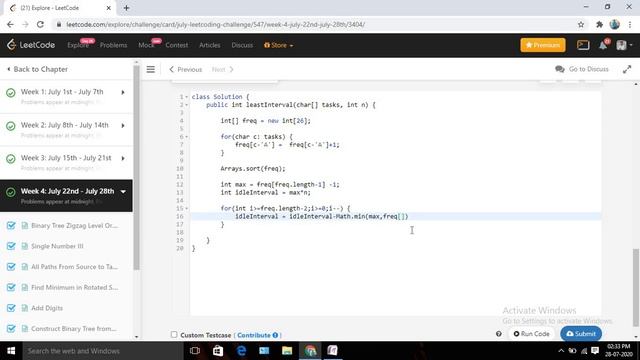Image resolution: width=640 pixels, height=360 pixels.
Task: Open the Action Center notification icon
Action: [595, 351]
